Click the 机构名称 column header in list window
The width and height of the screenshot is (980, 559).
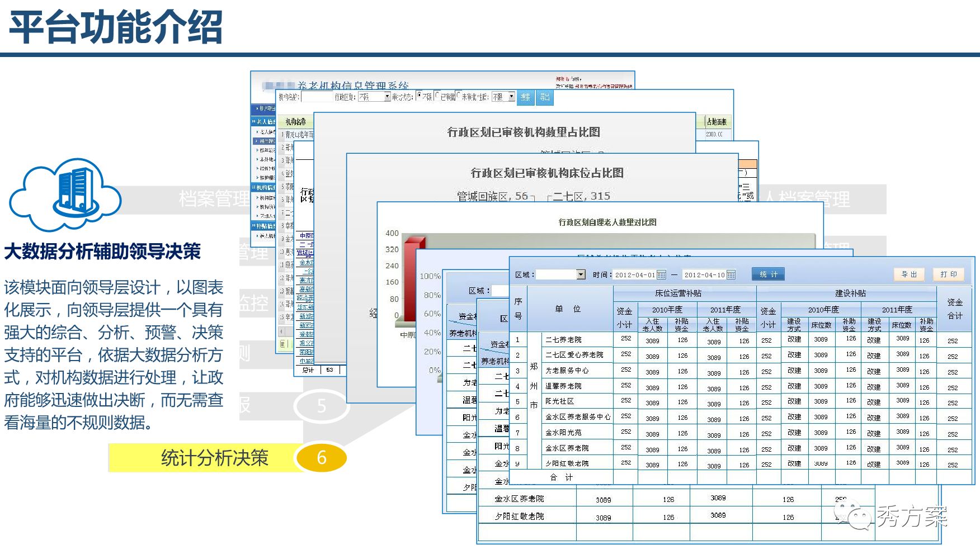click(x=295, y=121)
